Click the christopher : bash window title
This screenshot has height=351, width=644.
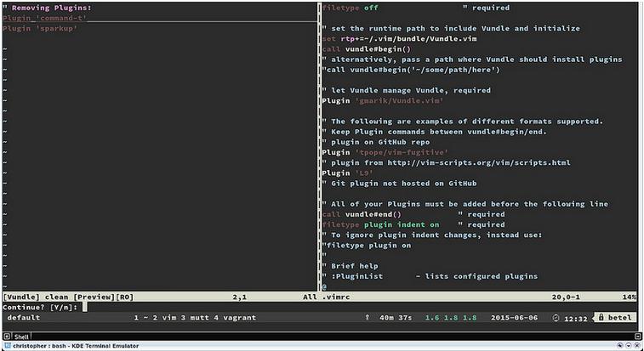[76, 346]
